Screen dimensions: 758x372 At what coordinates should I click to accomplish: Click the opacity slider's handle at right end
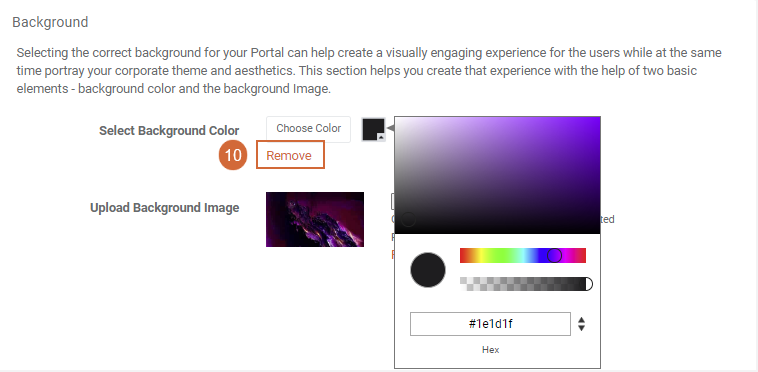(x=587, y=284)
